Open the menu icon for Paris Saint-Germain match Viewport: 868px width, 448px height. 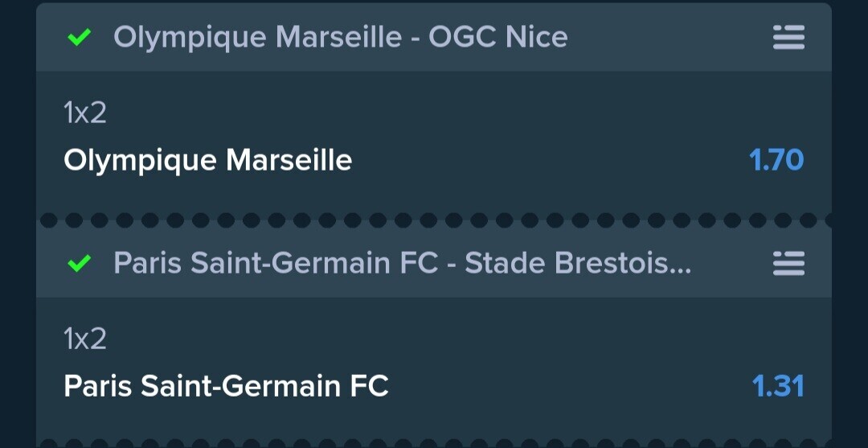788,264
